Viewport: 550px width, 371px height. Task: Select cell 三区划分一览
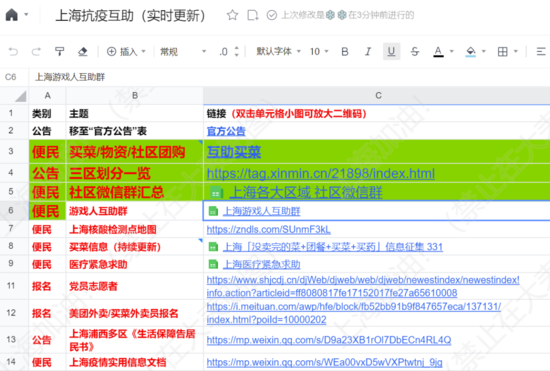coord(135,173)
